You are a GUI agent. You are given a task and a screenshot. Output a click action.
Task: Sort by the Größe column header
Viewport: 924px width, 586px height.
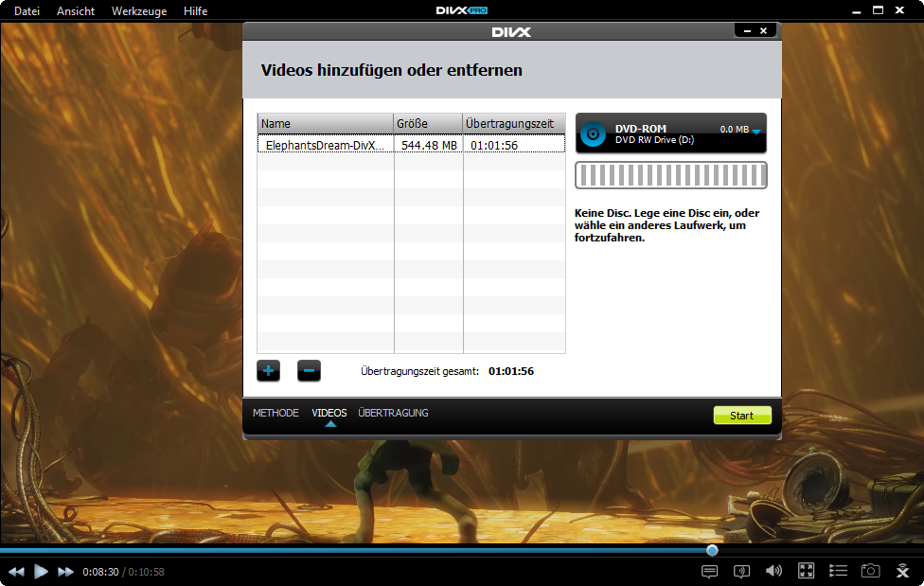coord(429,123)
